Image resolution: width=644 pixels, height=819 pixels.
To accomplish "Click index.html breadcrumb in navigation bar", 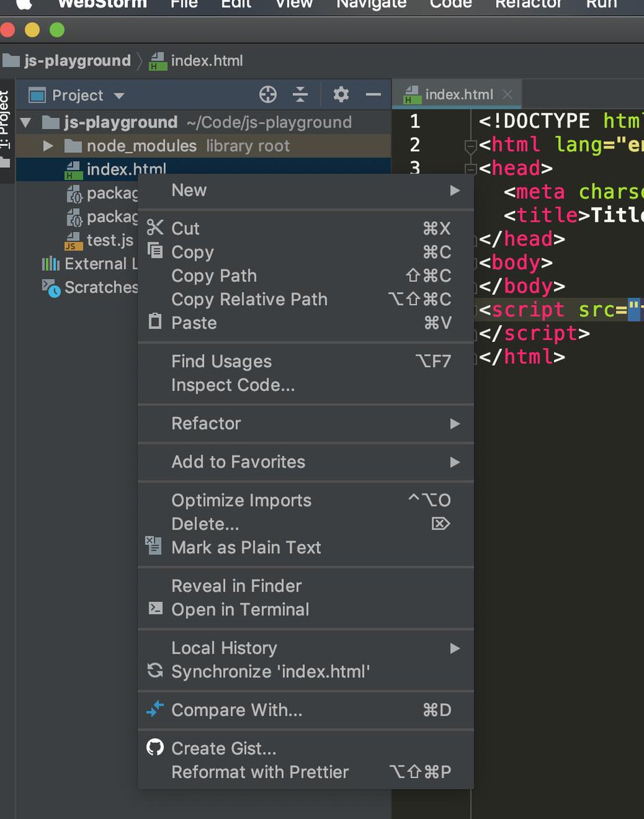I will (x=196, y=61).
